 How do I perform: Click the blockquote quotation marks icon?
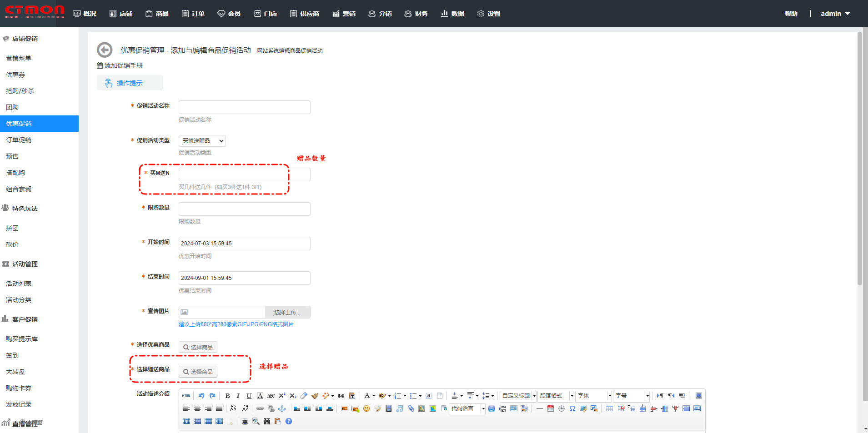point(341,396)
